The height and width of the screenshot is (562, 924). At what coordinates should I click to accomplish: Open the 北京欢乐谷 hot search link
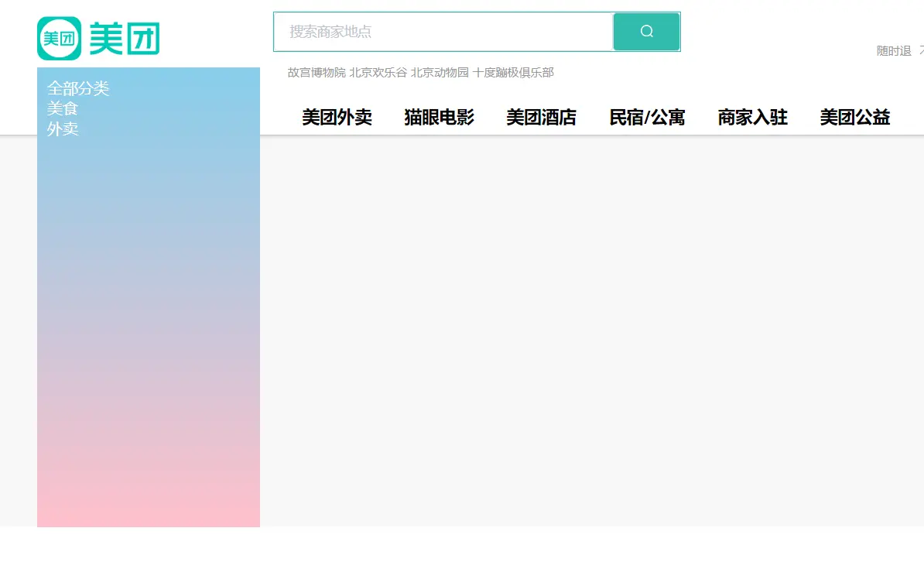(378, 73)
